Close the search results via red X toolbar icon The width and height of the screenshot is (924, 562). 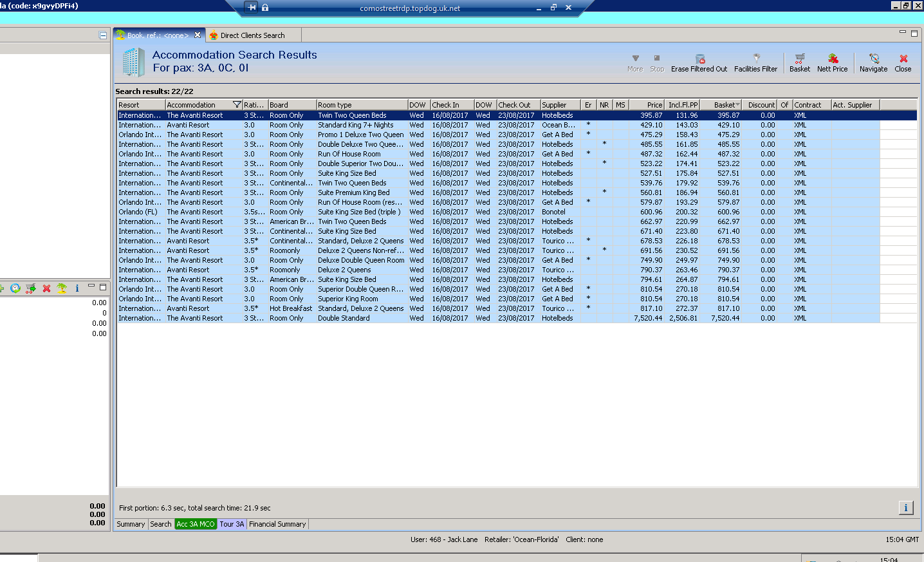pos(903,59)
